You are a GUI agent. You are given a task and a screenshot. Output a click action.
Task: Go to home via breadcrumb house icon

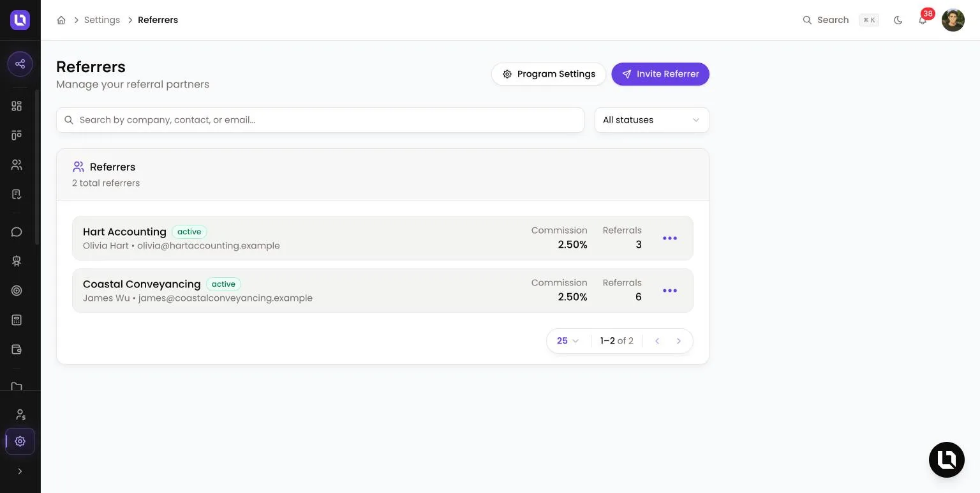pos(61,20)
